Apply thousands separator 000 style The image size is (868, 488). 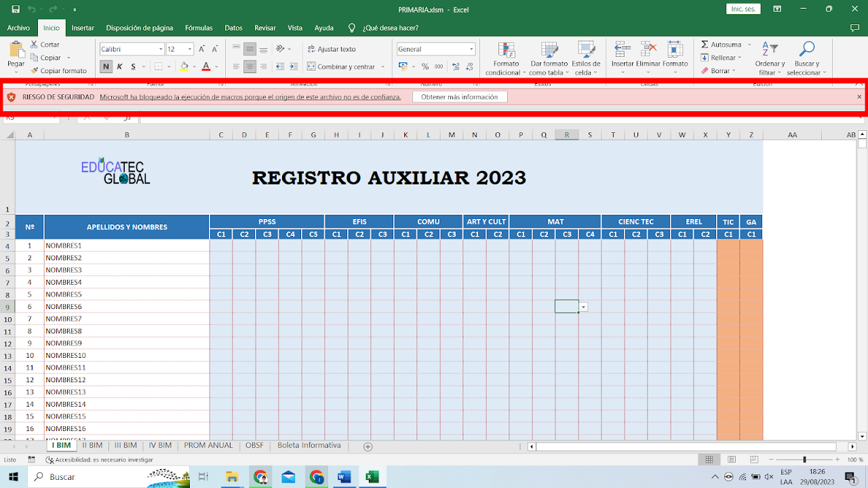(439, 66)
